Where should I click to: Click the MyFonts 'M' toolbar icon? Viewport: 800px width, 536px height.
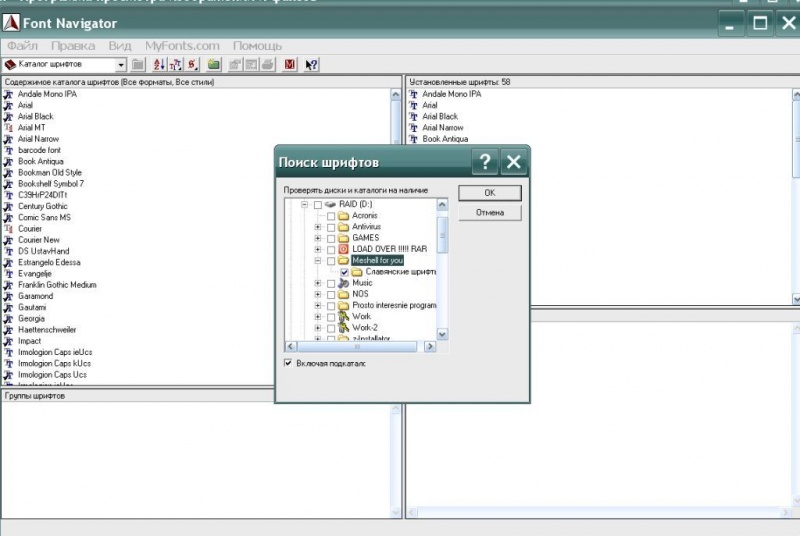click(290, 65)
